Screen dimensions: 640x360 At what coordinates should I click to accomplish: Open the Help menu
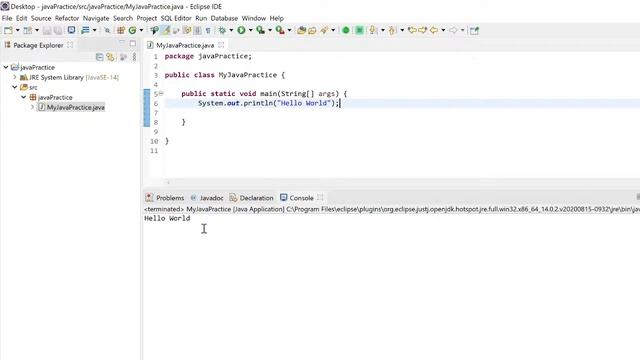(x=276, y=18)
